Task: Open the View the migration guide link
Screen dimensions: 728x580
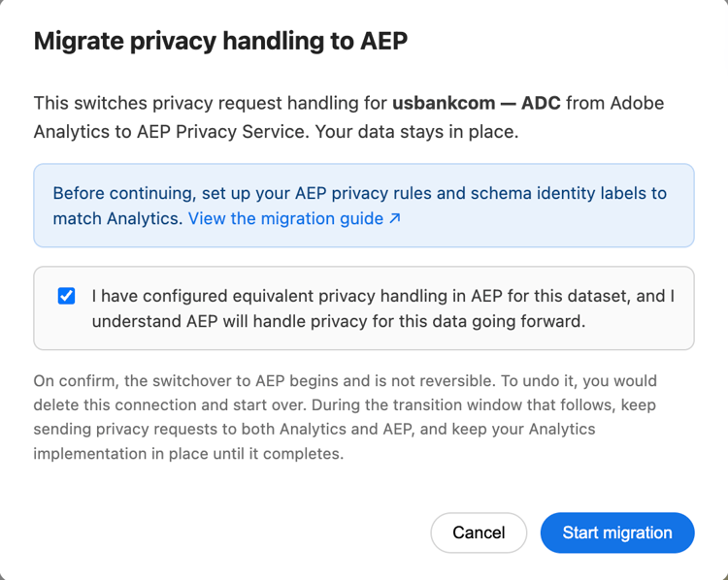Action: pos(294,218)
